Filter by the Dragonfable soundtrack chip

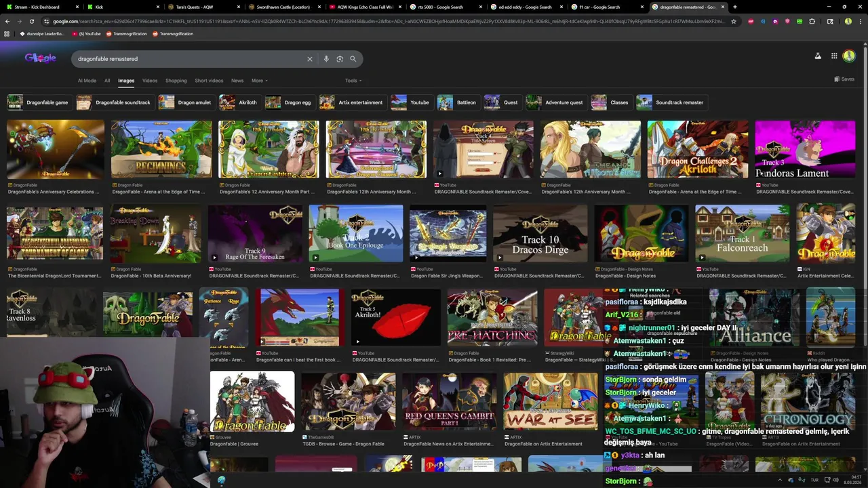coord(114,102)
